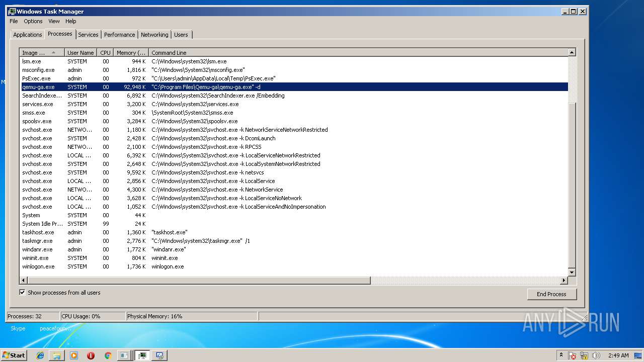
Task: Switch to the Services tab
Action: click(88, 35)
